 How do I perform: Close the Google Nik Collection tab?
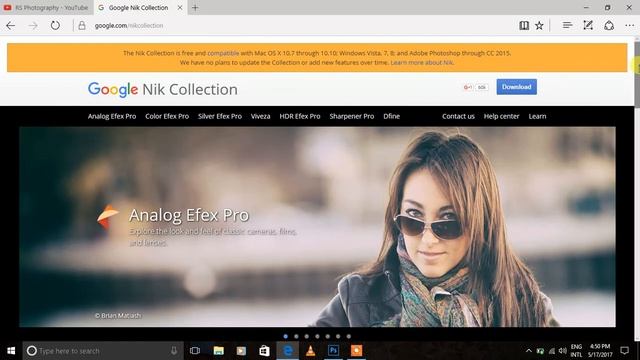[x=180, y=7]
